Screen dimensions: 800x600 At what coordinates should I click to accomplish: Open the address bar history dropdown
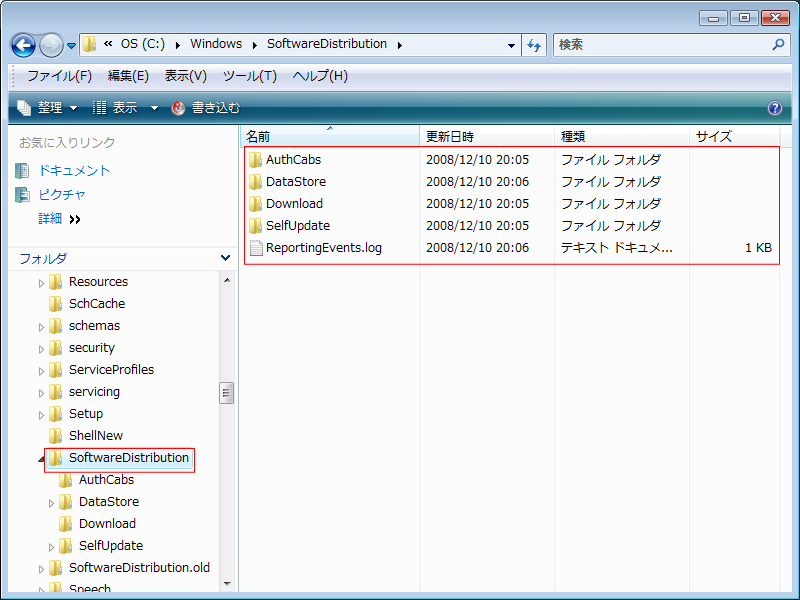tap(511, 45)
